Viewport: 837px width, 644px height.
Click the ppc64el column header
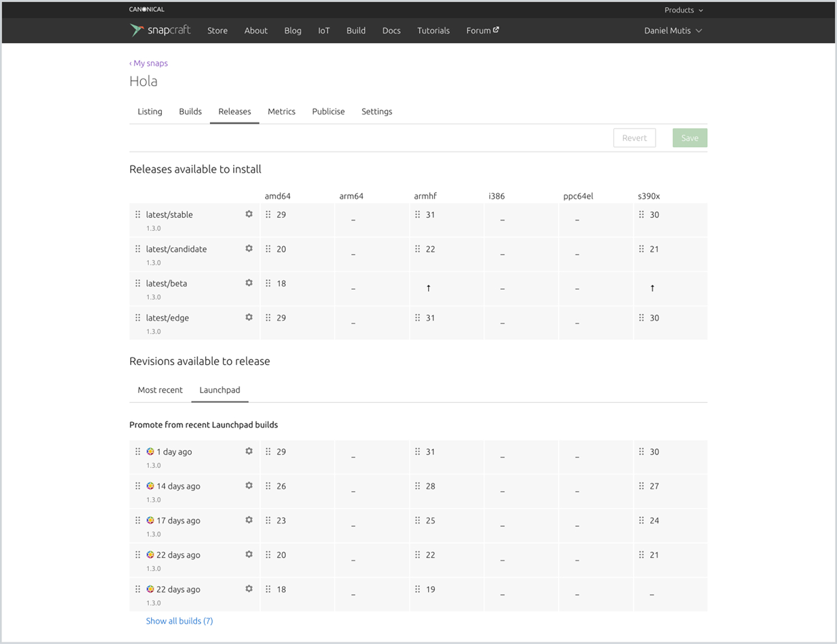coord(578,196)
